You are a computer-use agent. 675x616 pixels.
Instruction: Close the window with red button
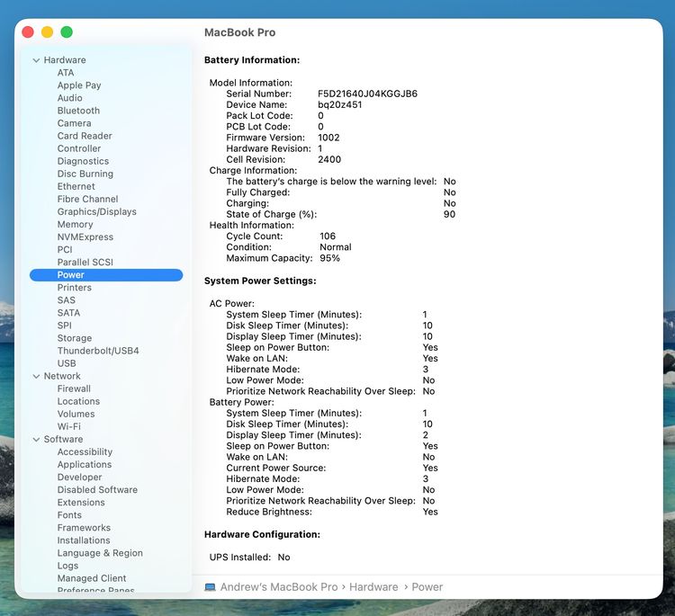pyautogui.click(x=28, y=32)
